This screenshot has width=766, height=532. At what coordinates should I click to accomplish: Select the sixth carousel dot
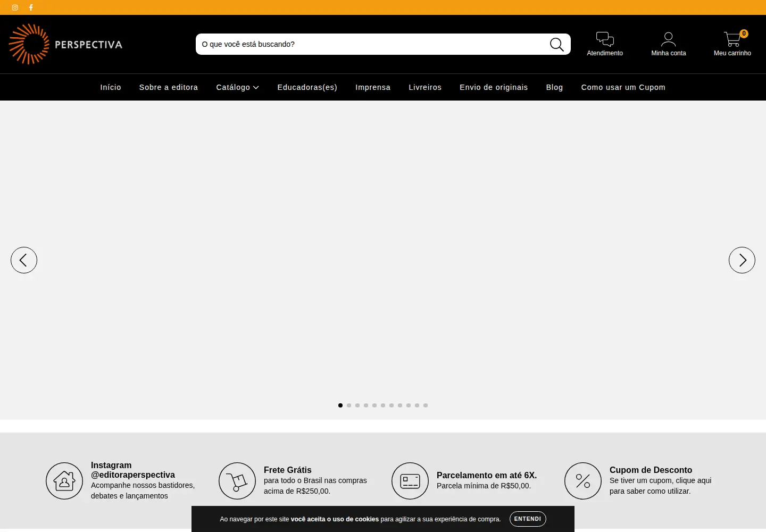tap(383, 405)
